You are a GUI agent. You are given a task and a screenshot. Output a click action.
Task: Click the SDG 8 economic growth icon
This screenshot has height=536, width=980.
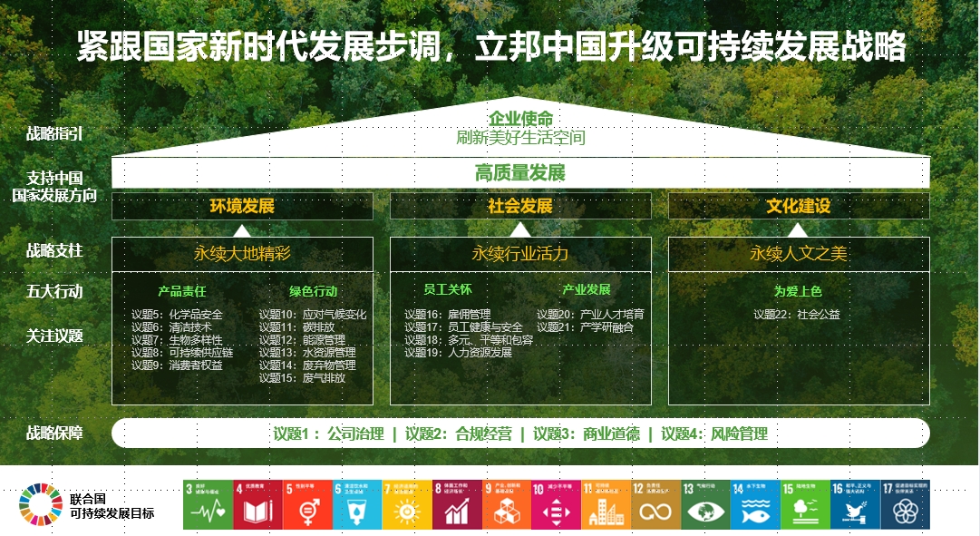point(457,505)
